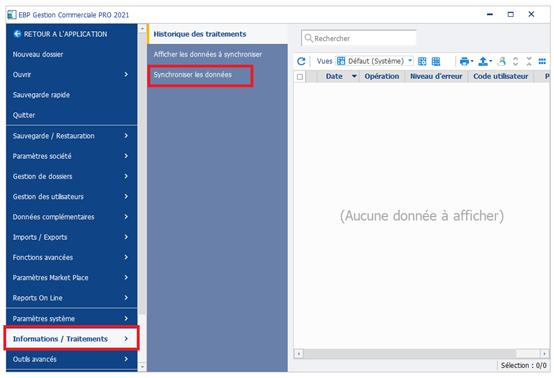Click the table horizontal scroll-left arrow
Screen dimensions: 554x378
tap(299, 353)
